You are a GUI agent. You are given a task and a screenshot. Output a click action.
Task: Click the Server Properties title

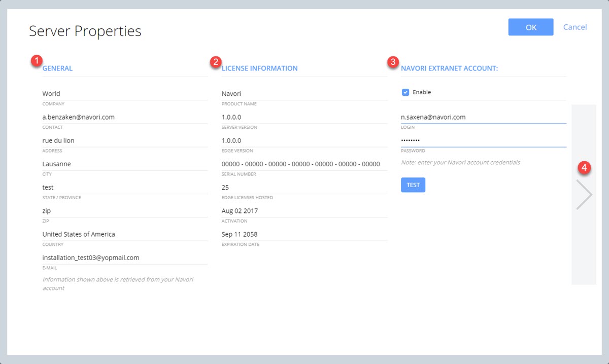[x=85, y=31]
